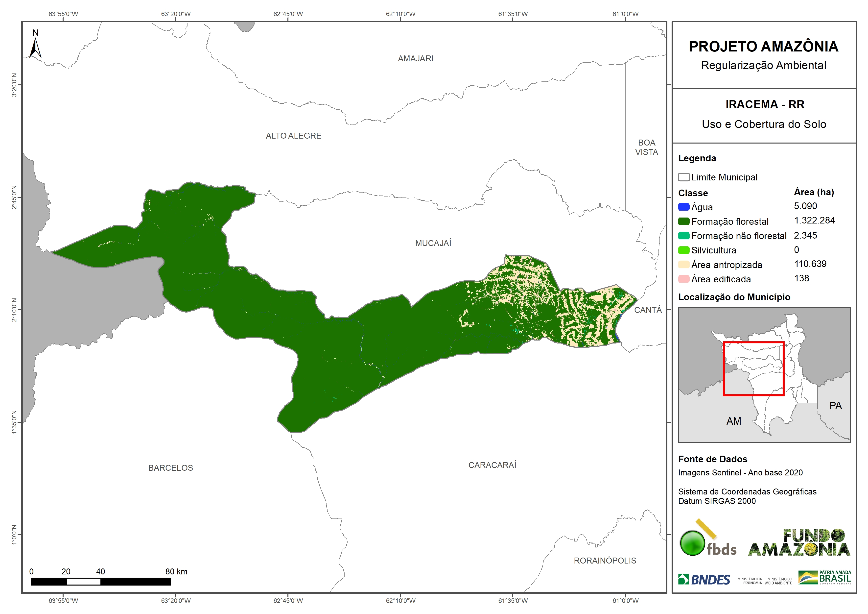The image size is (868, 614).
Task: Click the BNDES logo
Action: pyautogui.click(x=704, y=580)
